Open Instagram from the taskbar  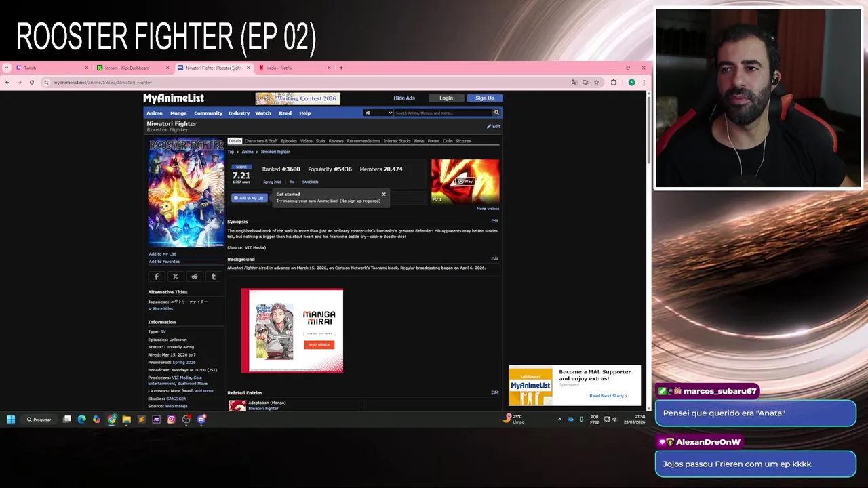pos(171,420)
